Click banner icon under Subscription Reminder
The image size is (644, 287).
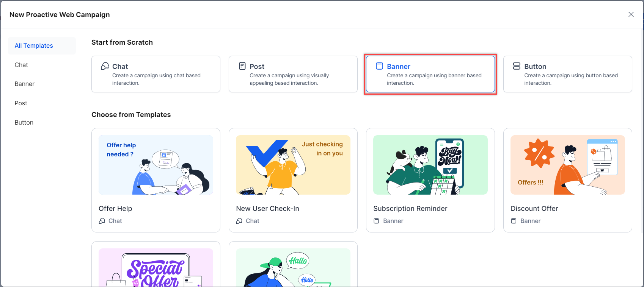376,221
